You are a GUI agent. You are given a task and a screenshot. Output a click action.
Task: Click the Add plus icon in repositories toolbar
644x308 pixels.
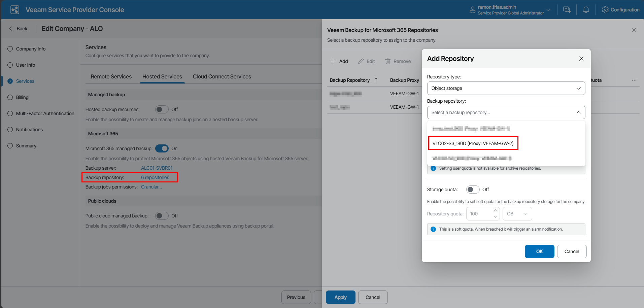333,61
